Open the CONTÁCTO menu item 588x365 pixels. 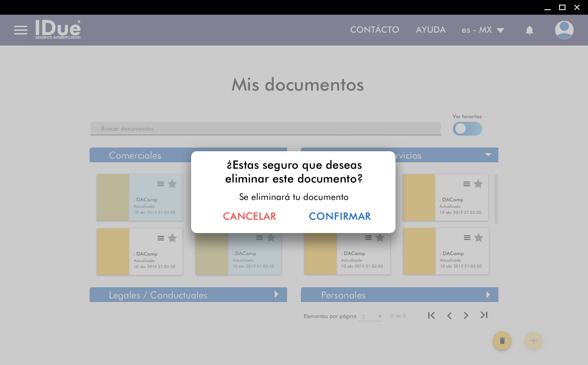374,30
